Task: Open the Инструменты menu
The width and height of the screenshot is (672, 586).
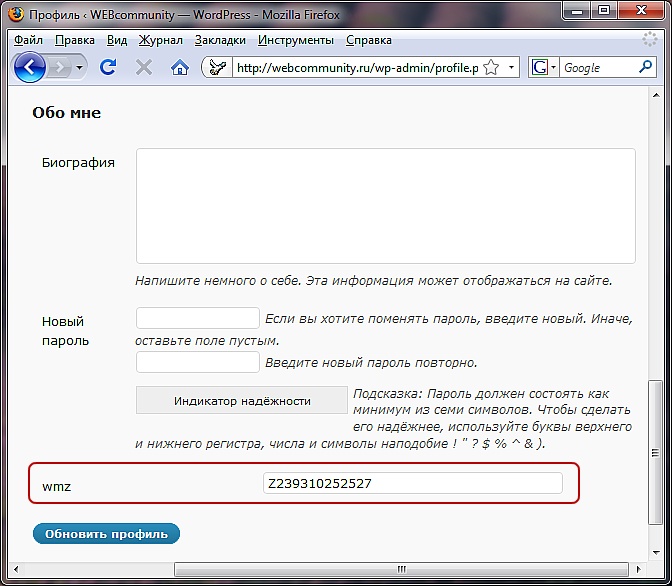Action: pyautogui.click(x=296, y=40)
